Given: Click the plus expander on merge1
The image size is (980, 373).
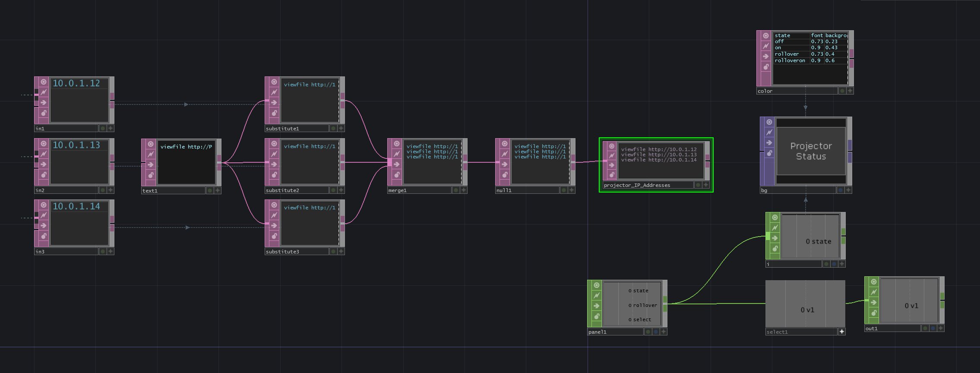Looking at the screenshot, I should click(464, 190).
